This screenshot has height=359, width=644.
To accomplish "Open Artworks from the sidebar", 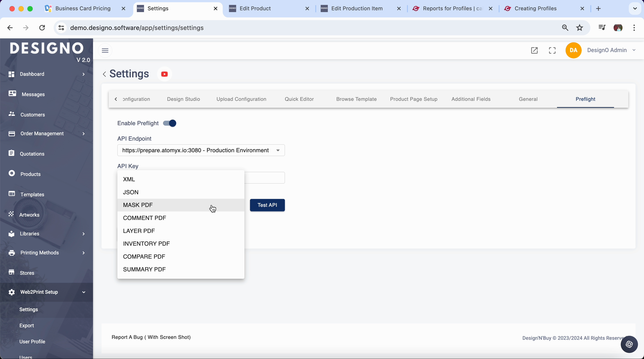I will (29, 215).
